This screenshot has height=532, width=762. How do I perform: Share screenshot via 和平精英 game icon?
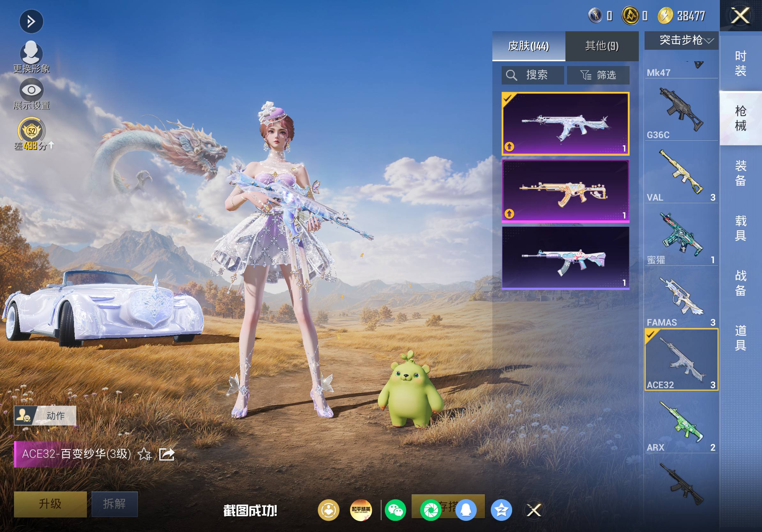point(361,510)
